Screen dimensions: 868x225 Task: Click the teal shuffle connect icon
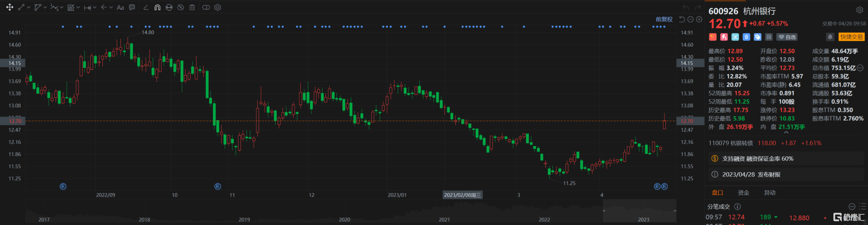tap(735, 37)
